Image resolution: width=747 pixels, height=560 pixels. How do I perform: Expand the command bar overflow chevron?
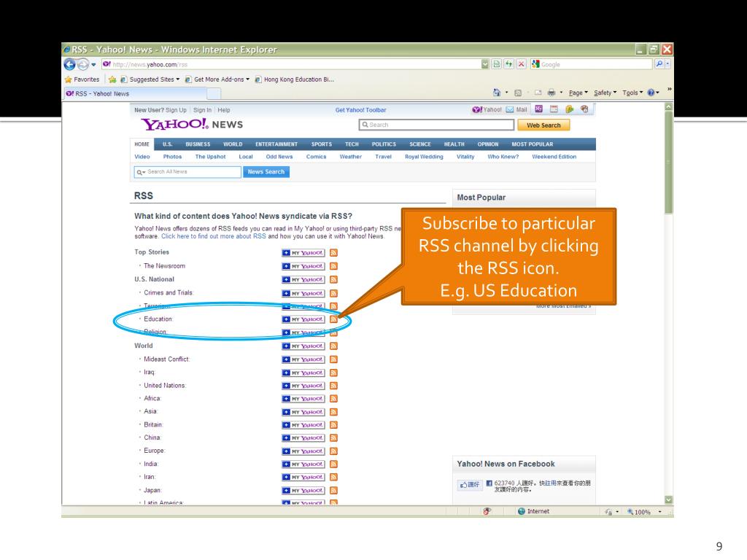(670, 89)
